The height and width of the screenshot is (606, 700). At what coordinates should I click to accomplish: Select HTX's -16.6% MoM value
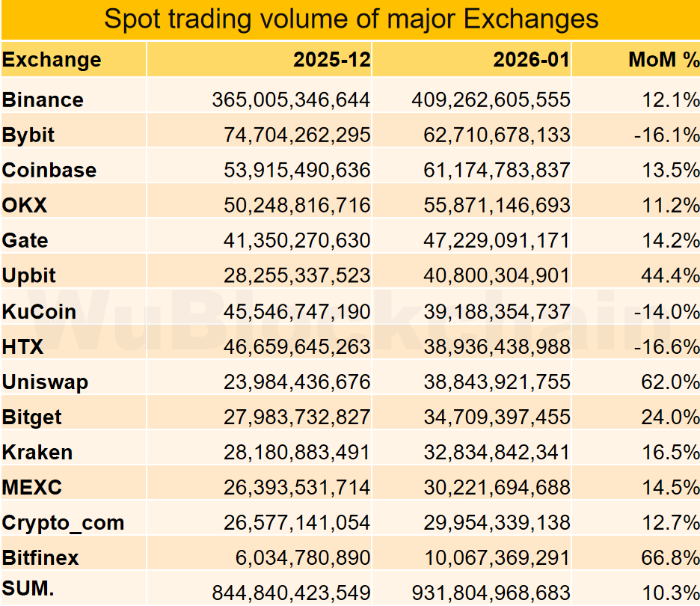click(x=666, y=346)
